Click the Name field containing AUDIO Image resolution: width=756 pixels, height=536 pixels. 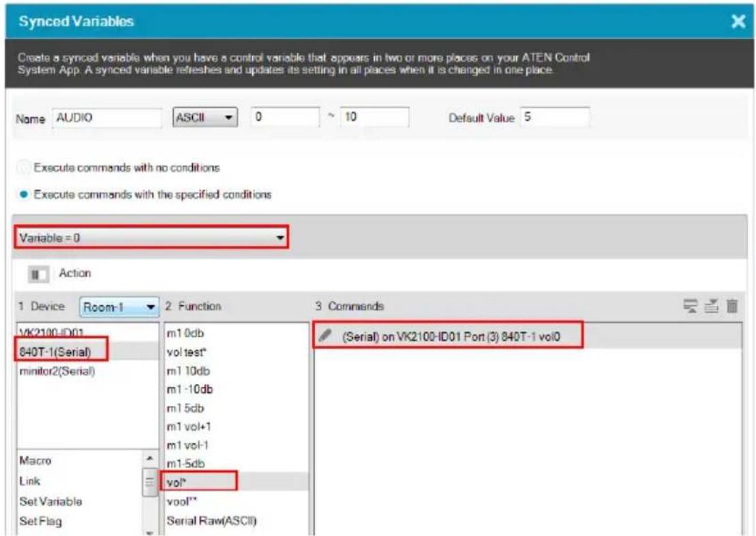click(107, 118)
